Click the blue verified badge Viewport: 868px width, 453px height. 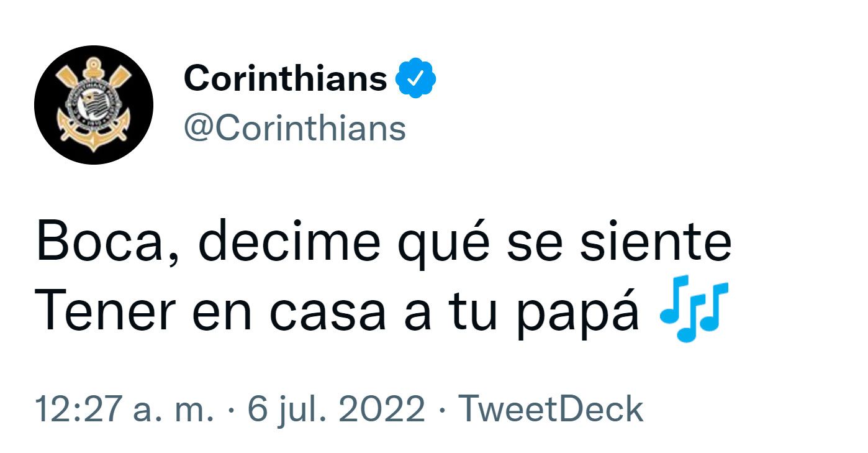[x=417, y=78]
